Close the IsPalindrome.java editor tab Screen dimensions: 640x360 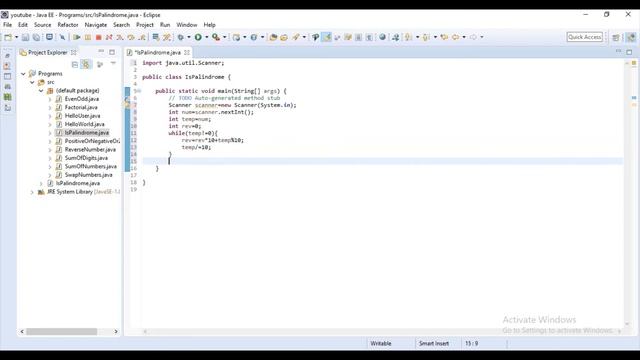tap(187, 52)
